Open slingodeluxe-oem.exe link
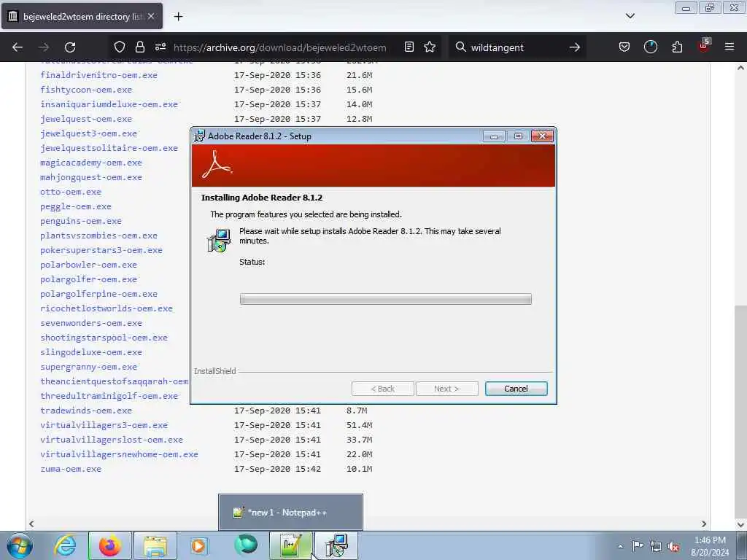Screen dimensions: 747x560 pyautogui.click(x=91, y=352)
